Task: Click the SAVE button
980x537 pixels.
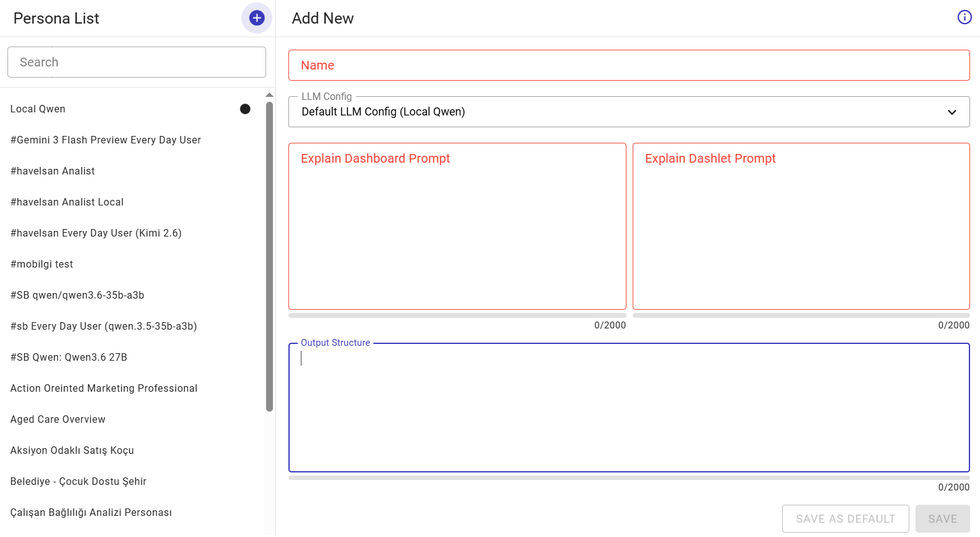Action: (x=943, y=519)
